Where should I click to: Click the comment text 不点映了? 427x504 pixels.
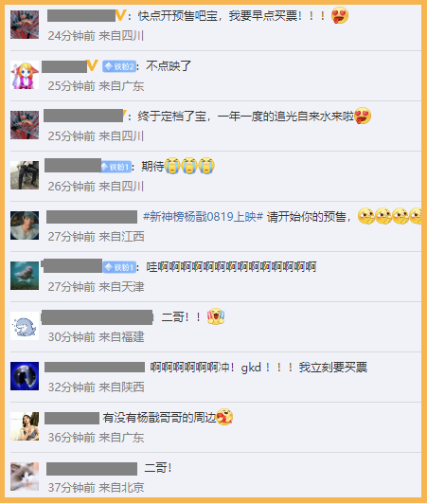(x=169, y=66)
